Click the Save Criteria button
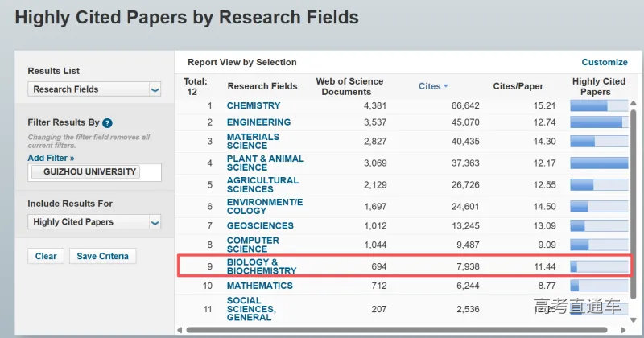 pyautogui.click(x=103, y=256)
